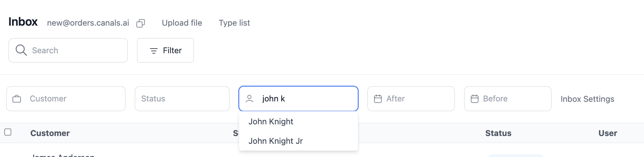
Task: Click the magnifying glass search icon
Action: click(21, 50)
